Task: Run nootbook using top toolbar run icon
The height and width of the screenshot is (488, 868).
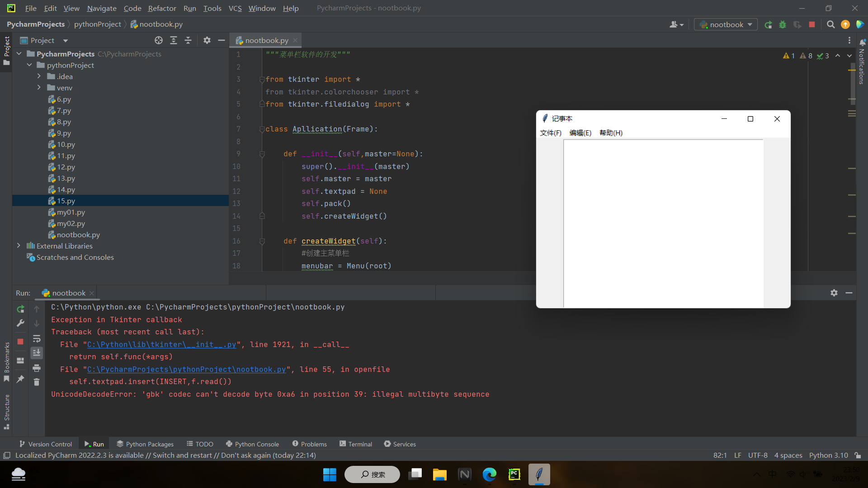Action: click(x=768, y=24)
